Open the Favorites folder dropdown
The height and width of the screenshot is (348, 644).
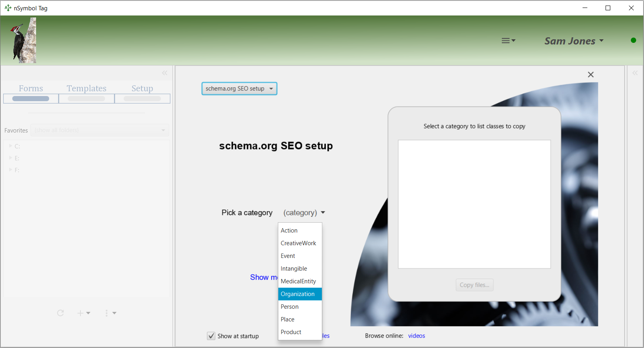pyautogui.click(x=100, y=130)
